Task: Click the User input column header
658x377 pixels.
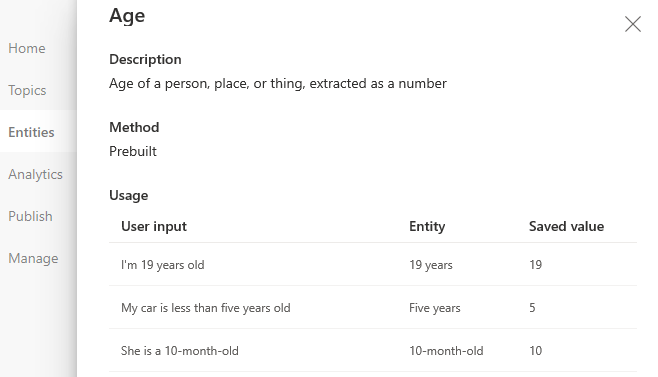Action: [154, 226]
